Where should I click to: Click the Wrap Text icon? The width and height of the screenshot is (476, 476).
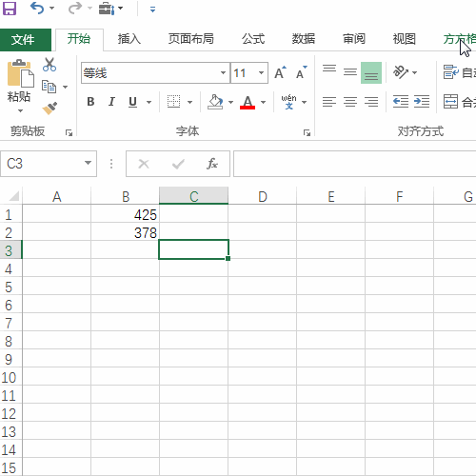451,72
